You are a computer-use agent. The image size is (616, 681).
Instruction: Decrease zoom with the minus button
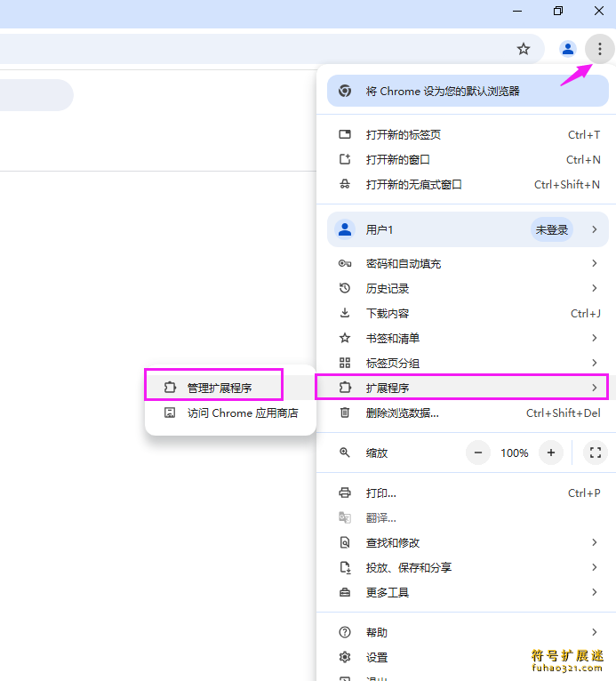tap(478, 453)
